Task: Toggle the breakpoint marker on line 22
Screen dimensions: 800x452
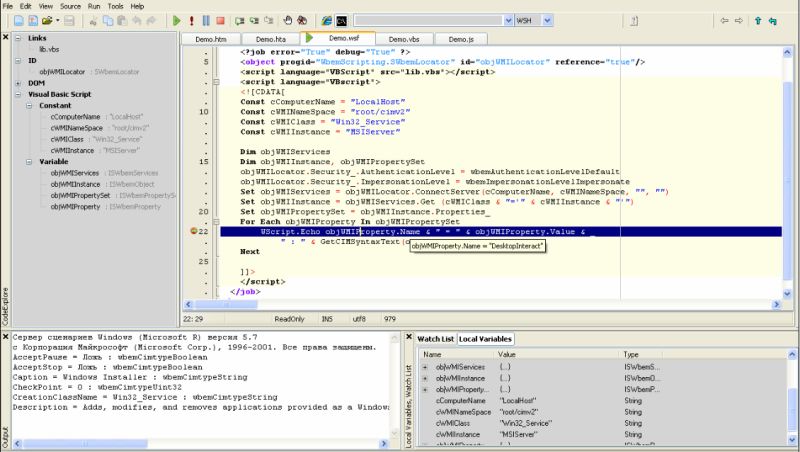Action: click(x=194, y=231)
